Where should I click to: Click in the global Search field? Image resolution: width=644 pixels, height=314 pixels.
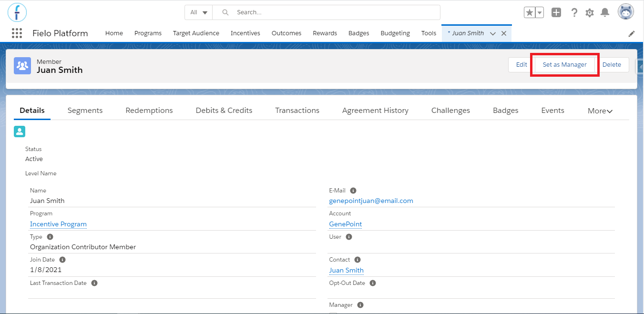pyautogui.click(x=327, y=12)
